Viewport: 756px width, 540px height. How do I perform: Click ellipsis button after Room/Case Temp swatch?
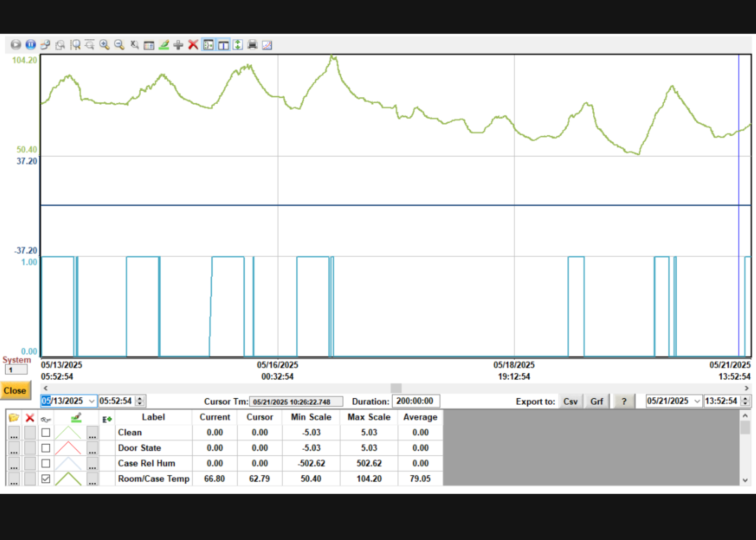click(x=92, y=479)
